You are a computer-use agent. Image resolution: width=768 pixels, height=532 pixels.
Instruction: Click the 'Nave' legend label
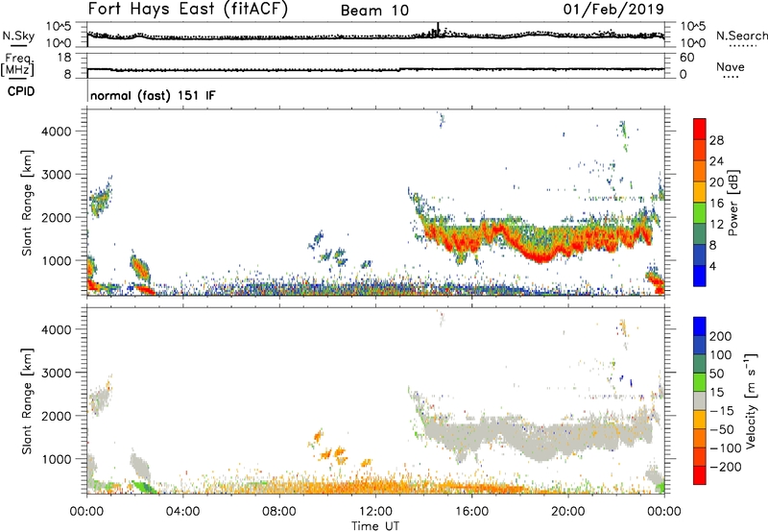(x=730, y=67)
